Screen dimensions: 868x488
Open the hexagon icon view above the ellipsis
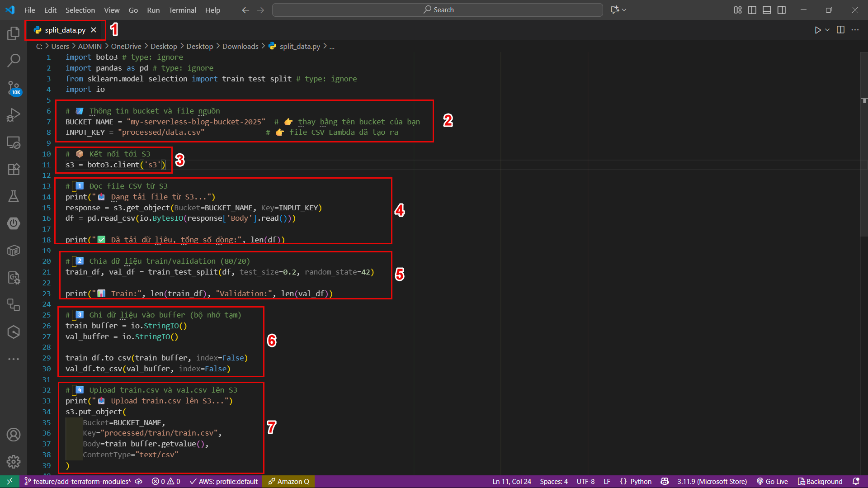[x=14, y=332]
